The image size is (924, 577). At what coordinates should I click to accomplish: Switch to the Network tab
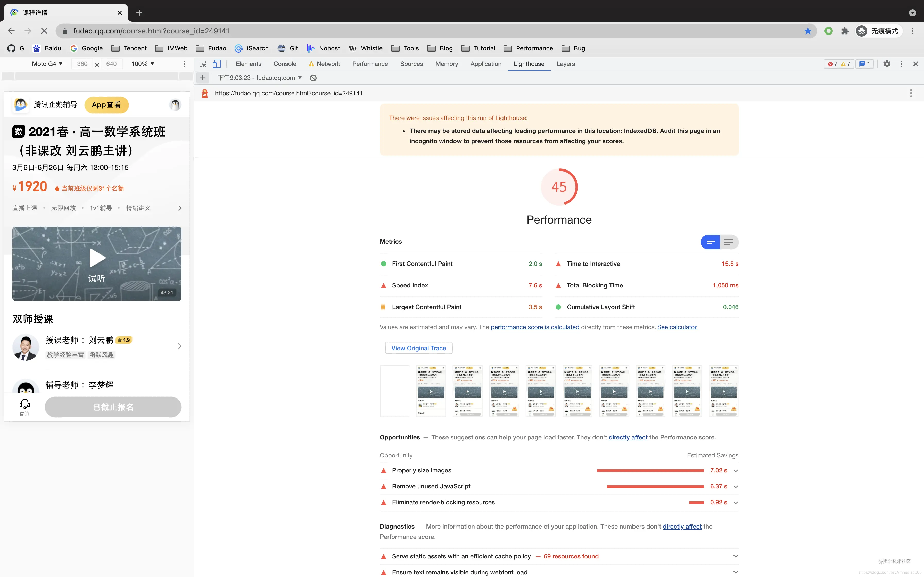328,64
